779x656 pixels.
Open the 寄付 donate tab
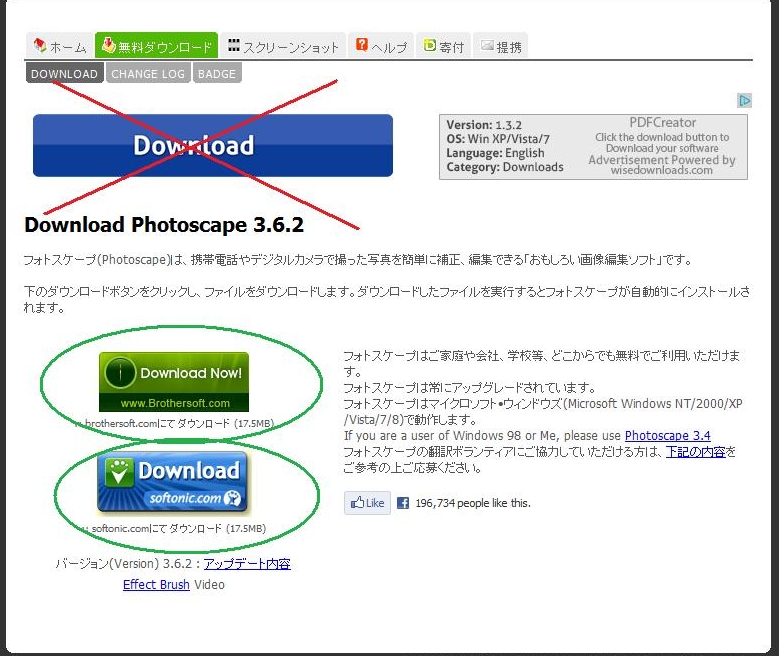[444, 46]
